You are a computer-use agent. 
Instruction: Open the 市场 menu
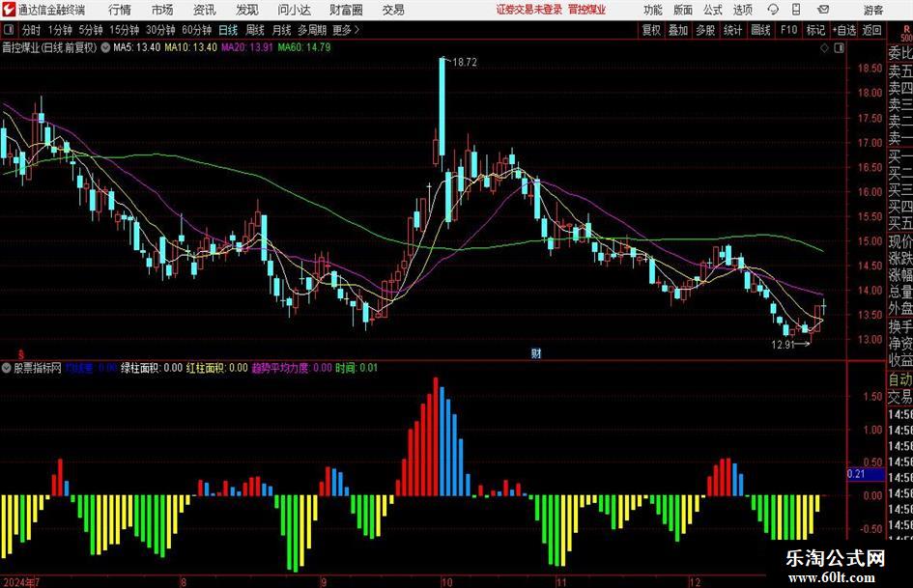coord(162,10)
